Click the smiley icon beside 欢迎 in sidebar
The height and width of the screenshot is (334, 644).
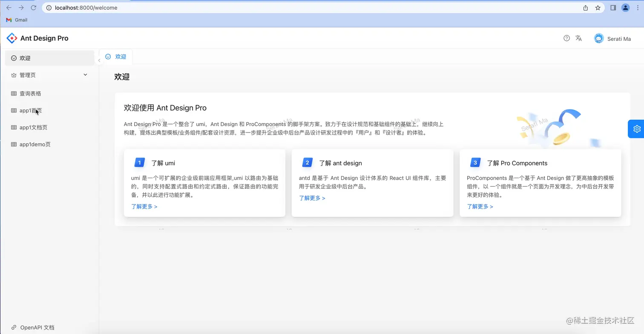coord(14,58)
